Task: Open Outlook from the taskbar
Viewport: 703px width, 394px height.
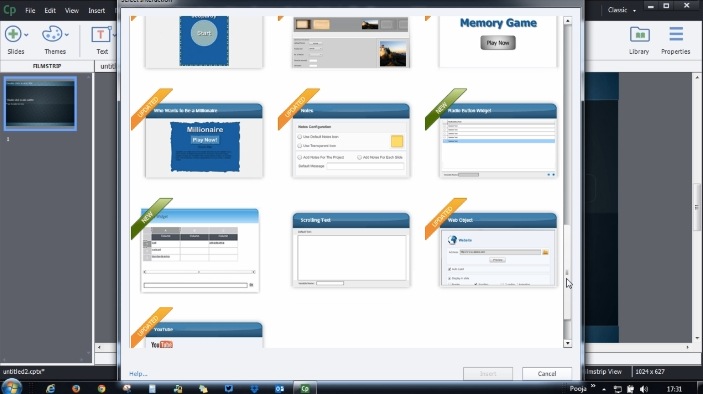Action: pyautogui.click(x=280, y=388)
